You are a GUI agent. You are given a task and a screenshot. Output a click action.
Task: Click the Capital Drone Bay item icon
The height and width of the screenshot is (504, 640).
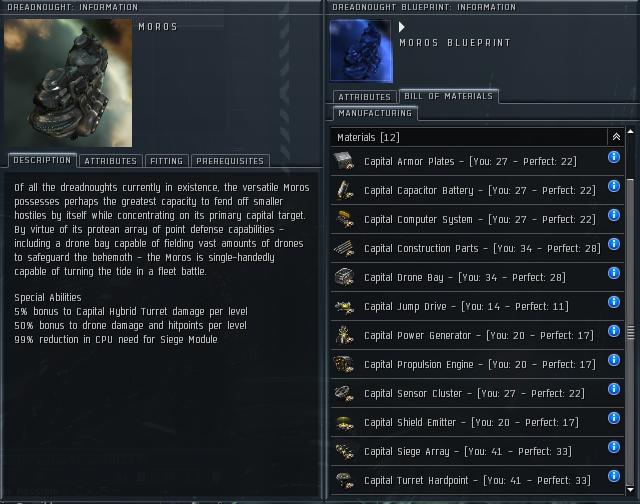[x=344, y=277]
